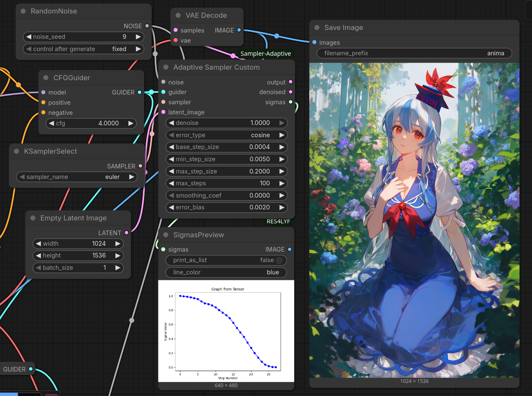Increase max_step_size with right arrow

pos(281,171)
